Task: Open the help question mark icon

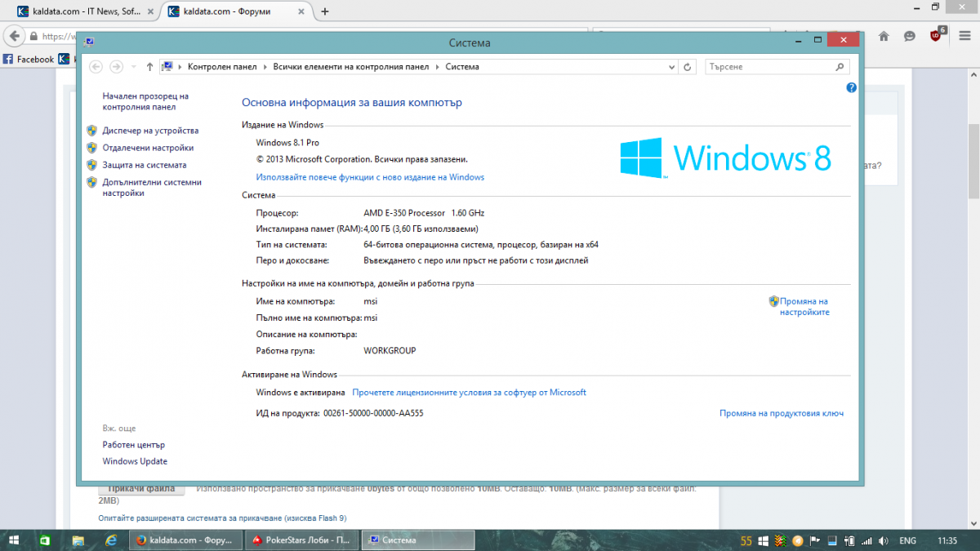Action: click(851, 87)
